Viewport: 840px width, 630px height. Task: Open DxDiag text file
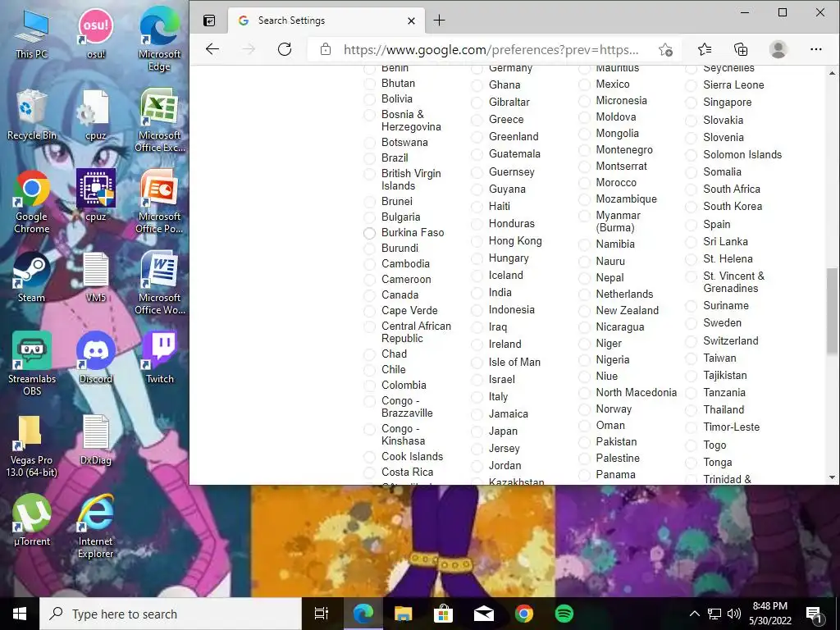click(x=96, y=441)
